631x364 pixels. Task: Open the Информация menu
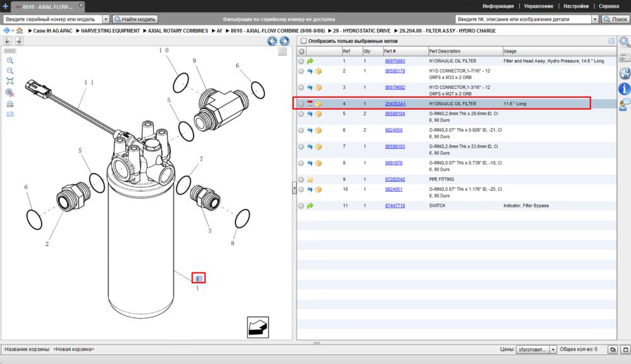498,6
